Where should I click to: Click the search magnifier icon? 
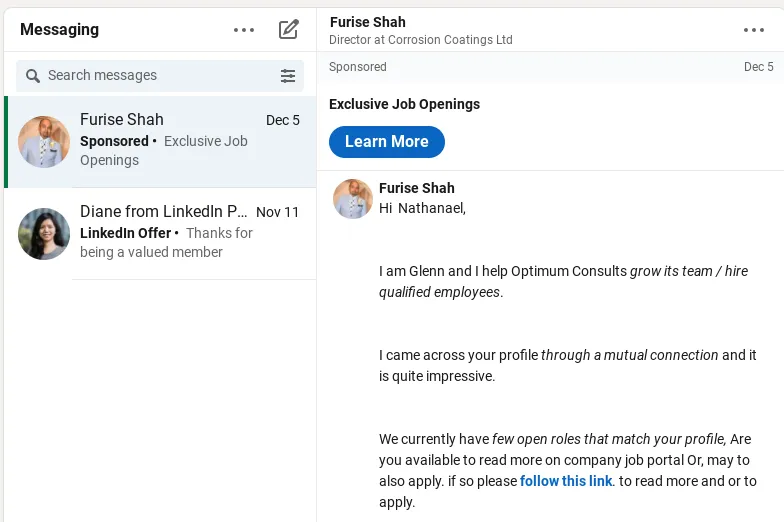click(x=32, y=76)
